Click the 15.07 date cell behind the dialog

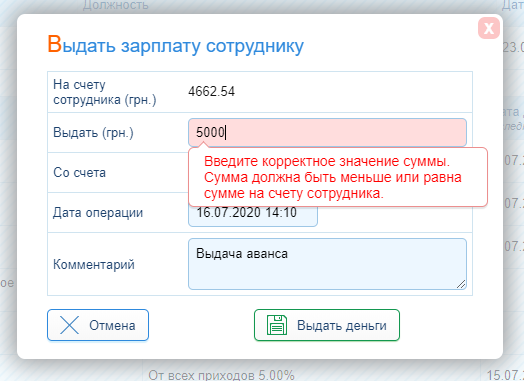[x=505, y=375]
